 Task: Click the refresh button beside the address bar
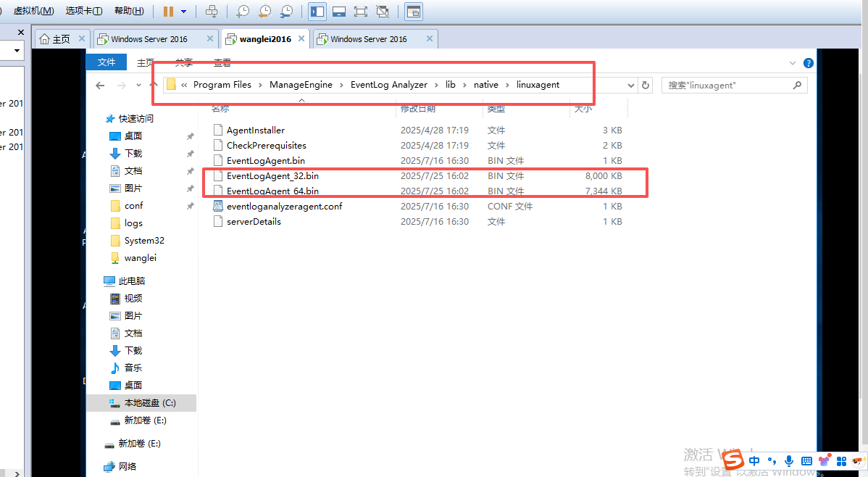646,85
